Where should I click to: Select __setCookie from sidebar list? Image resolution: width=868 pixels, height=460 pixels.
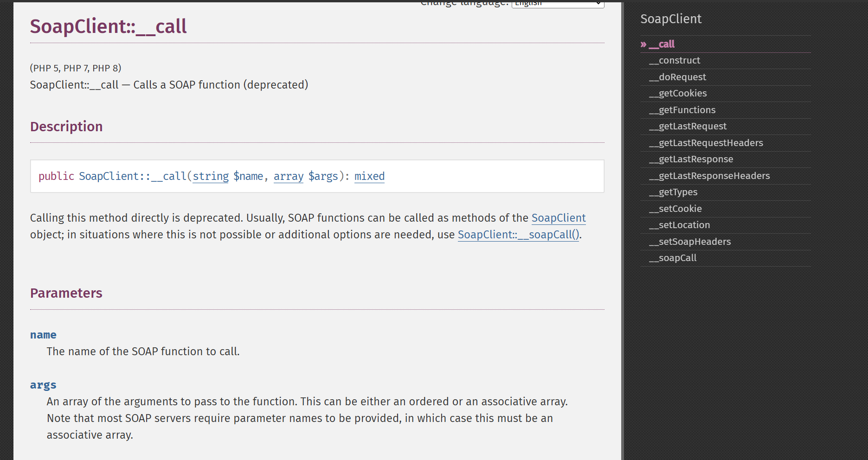(x=675, y=209)
